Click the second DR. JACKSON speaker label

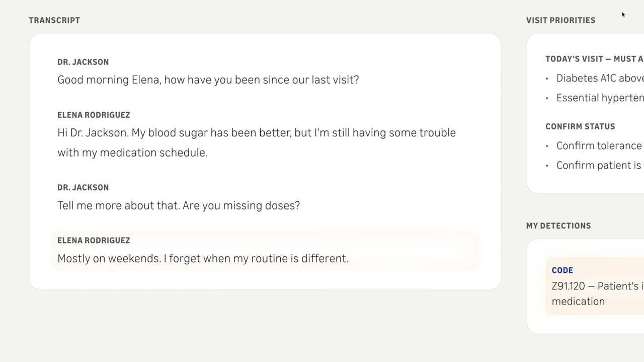83,187
